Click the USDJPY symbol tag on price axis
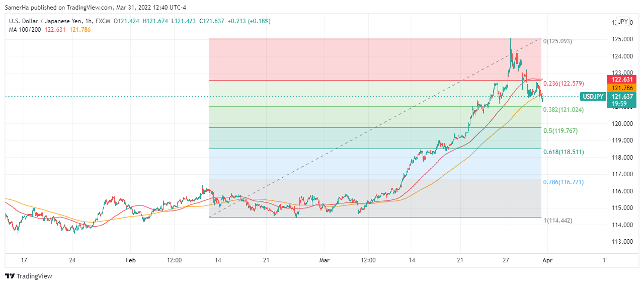This screenshot has width=644, height=285. coord(593,97)
